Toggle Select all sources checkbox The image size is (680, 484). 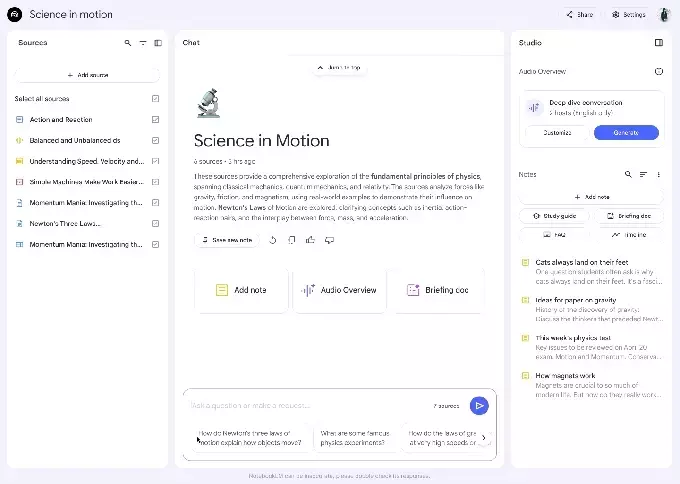pos(156,98)
